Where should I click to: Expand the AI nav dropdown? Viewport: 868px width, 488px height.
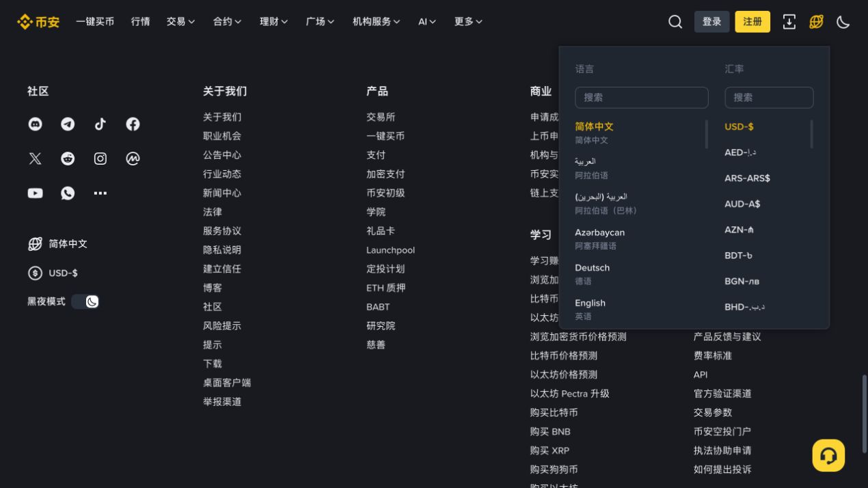point(427,22)
